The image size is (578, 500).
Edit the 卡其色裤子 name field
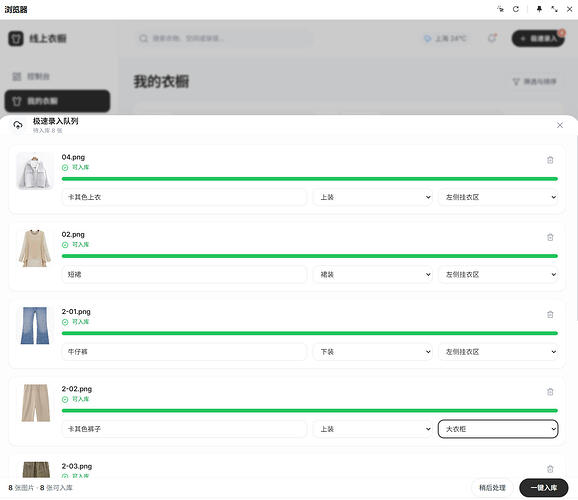tap(184, 429)
